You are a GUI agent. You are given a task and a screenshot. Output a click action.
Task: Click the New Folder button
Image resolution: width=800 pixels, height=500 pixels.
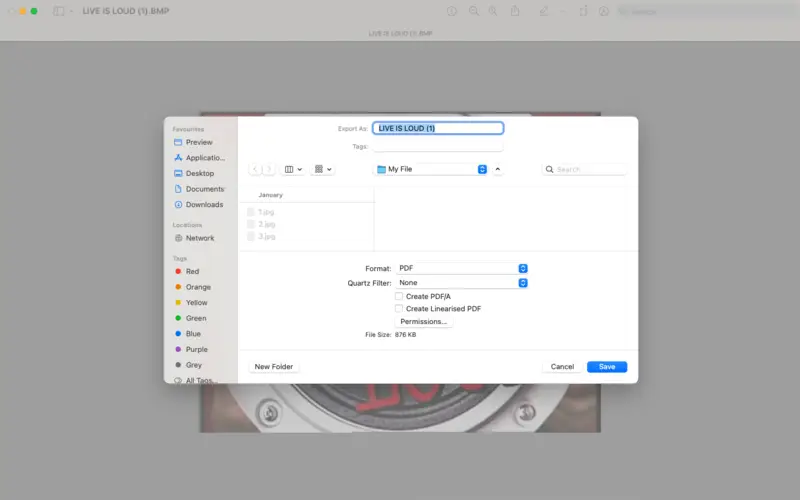[x=274, y=367]
